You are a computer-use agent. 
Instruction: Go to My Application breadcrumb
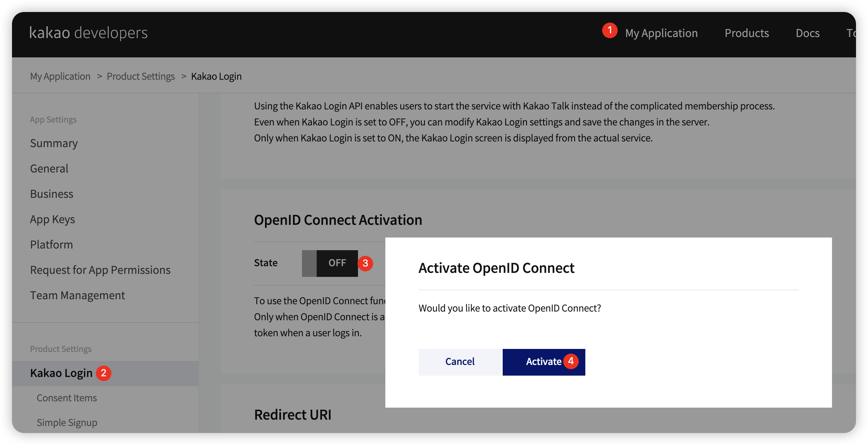(60, 76)
